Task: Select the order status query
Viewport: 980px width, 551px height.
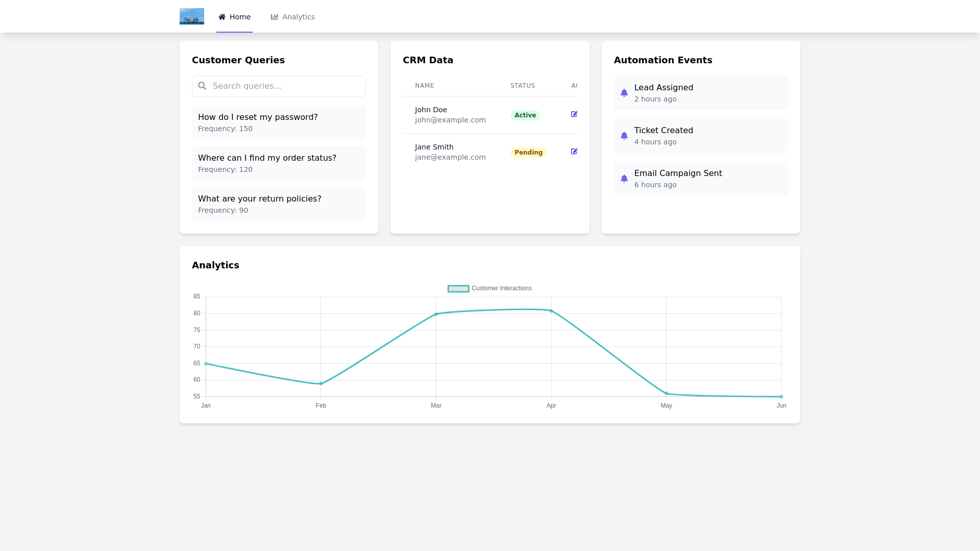Action: coord(279,163)
